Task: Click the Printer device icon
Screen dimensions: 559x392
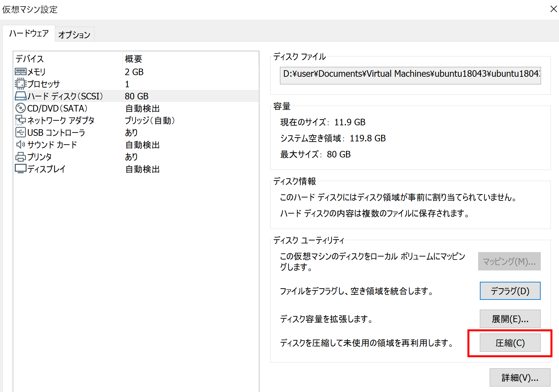Action: click(20, 157)
